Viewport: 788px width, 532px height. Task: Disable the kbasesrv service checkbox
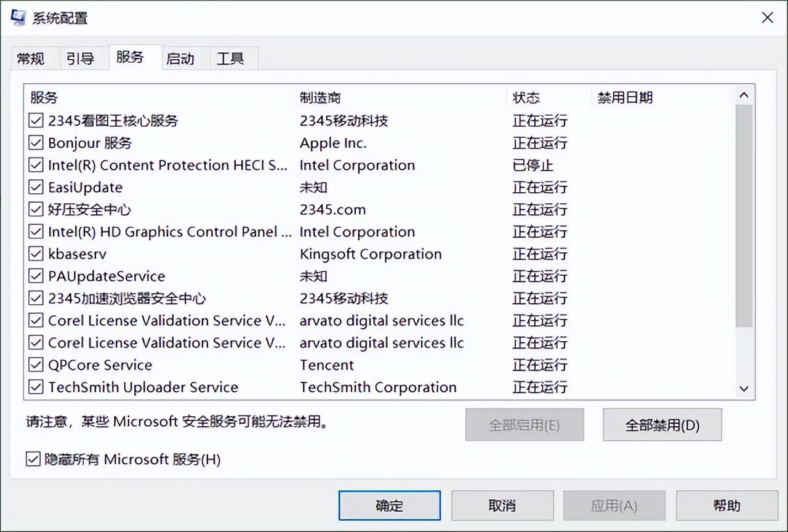tap(36, 254)
